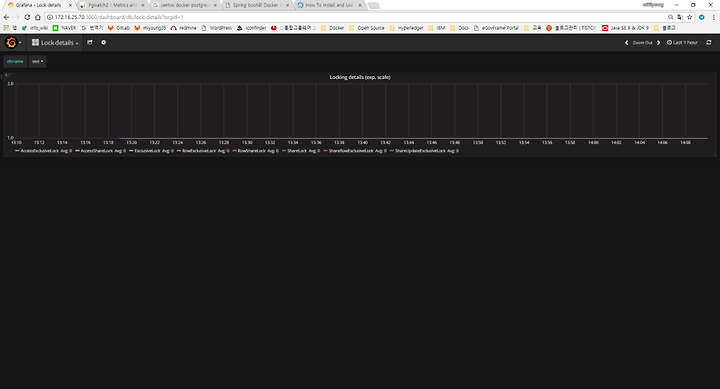This screenshot has width=720, height=389.
Task: Open the dbname variable value dropdown
Action: pos(38,61)
